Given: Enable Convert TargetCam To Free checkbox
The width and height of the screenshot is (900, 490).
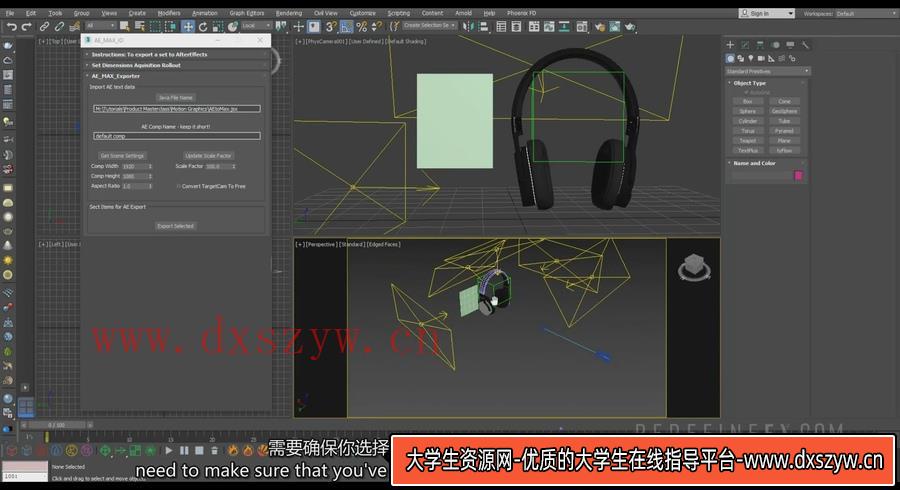Looking at the screenshot, I should click(x=179, y=186).
